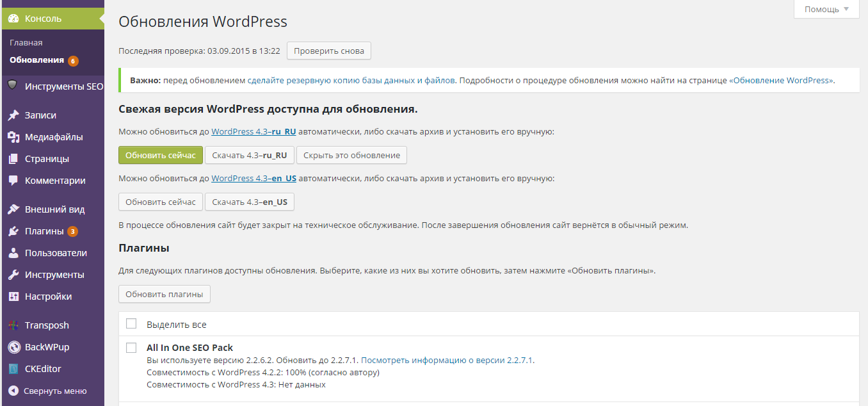Image resolution: width=868 pixels, height=406 pixels.
Task: Click Совместимость с WordPress 4.3: Нет данных text
Action: coord(236,384)
